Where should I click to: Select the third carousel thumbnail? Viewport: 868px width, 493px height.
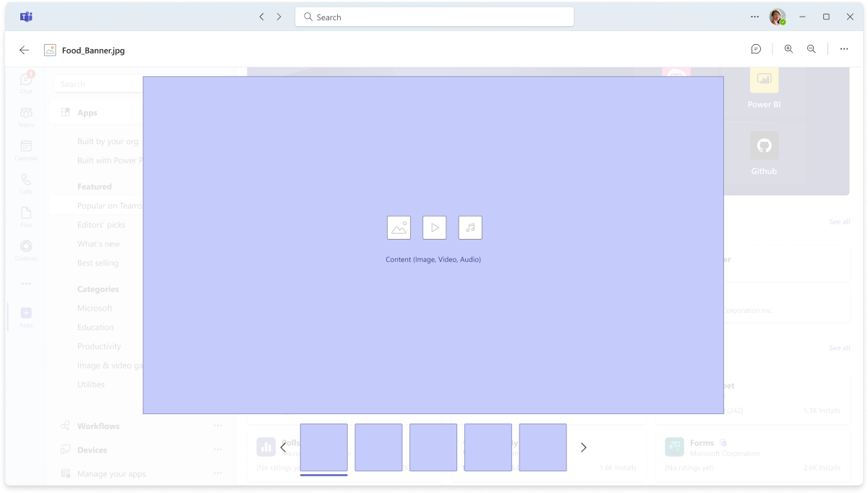(x=433, y=447)
